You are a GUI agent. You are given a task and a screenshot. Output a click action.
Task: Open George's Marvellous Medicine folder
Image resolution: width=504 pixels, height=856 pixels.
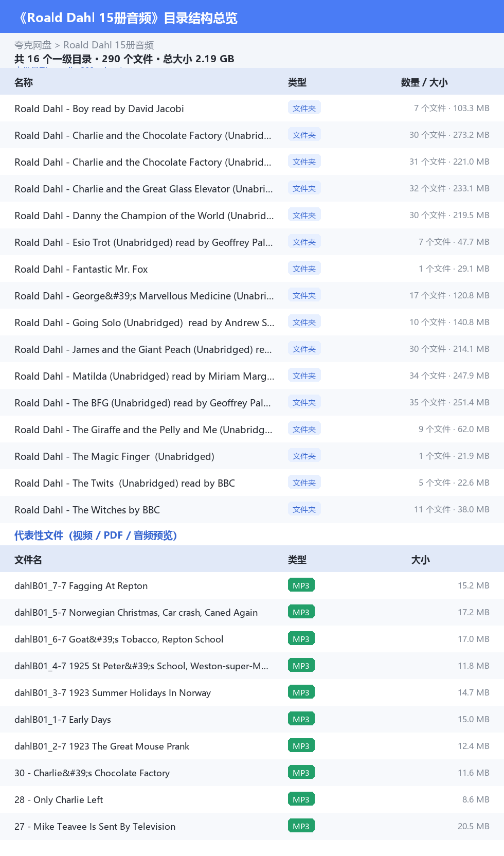[145, 296]
